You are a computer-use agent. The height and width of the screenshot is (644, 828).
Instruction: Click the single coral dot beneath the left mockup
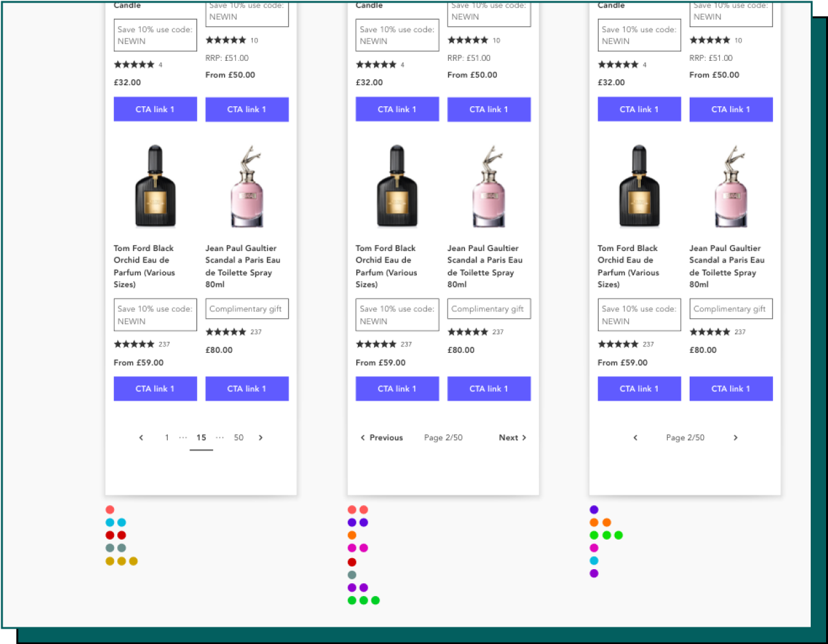(110, 510)
